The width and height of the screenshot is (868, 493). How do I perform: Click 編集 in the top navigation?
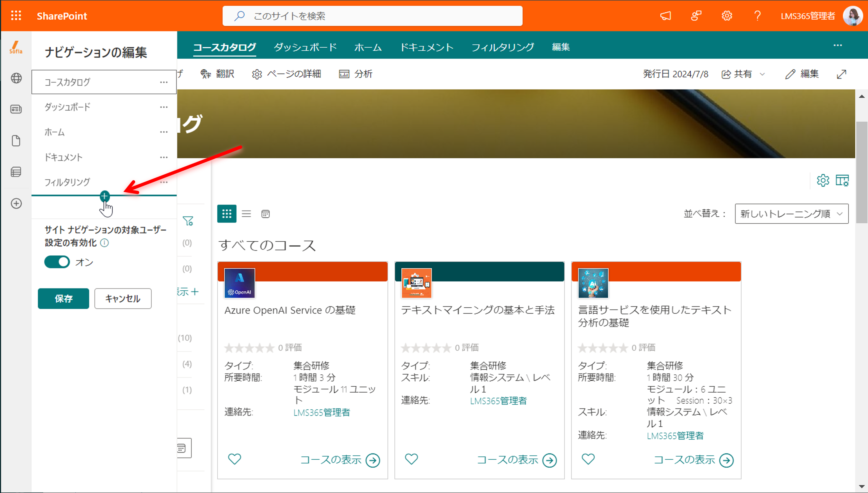561,47
